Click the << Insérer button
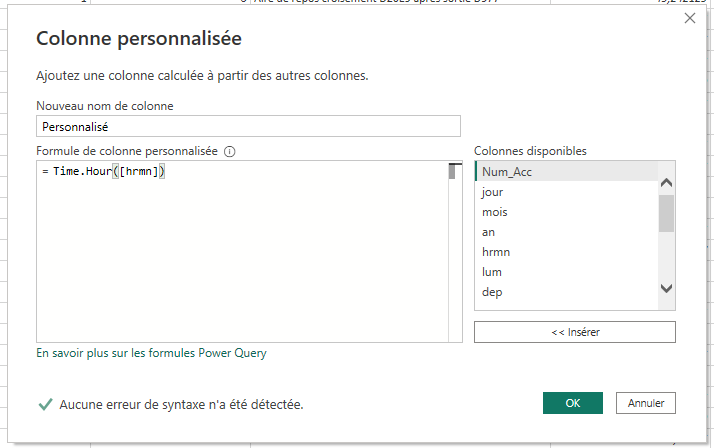Image resolution: width=714 pixels, height=448 pixels. tap(575, 332)
